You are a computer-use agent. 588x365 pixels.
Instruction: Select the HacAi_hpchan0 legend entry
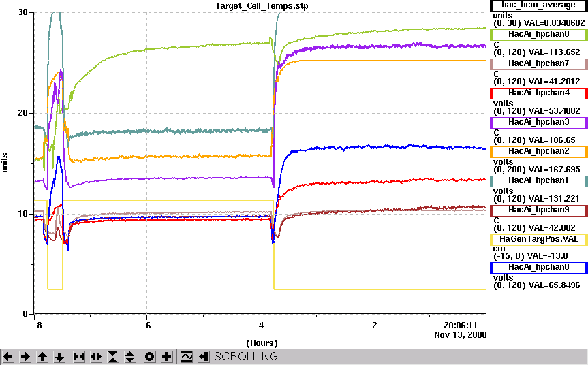click(538, 267)
